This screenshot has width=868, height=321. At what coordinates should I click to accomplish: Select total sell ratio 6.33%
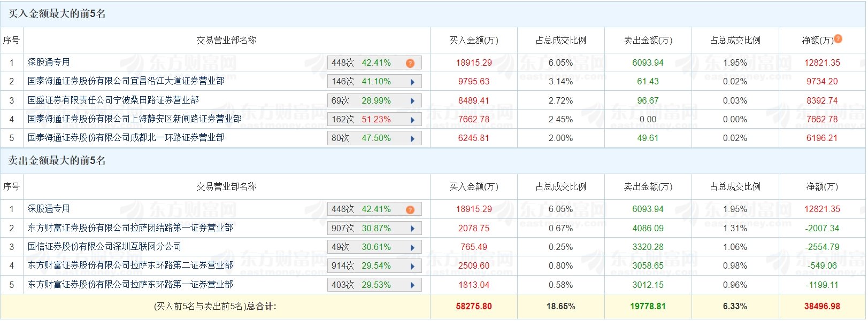point(735,307)
